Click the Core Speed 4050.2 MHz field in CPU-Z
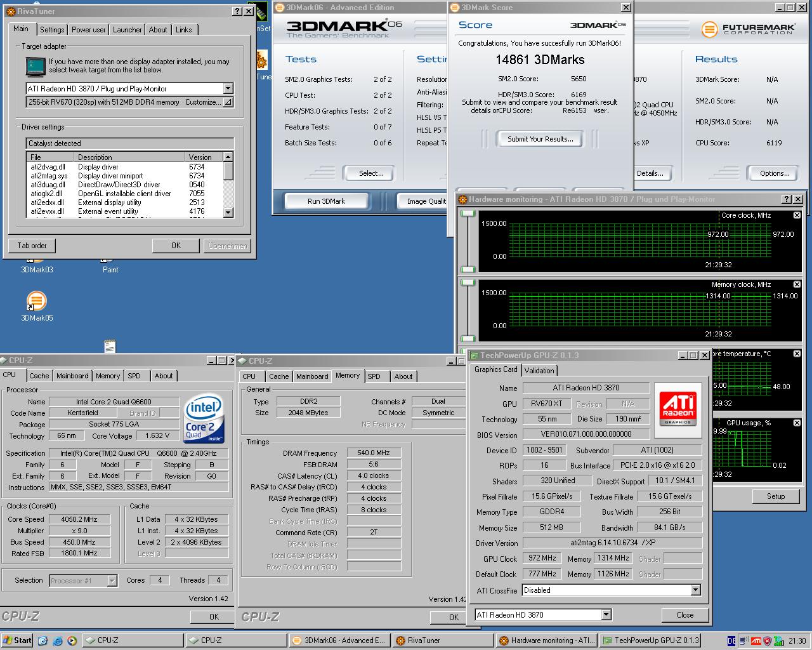Image resolution: width=812 pixels, height=650 pixels. pyautogui.click(x=79, y=519)
